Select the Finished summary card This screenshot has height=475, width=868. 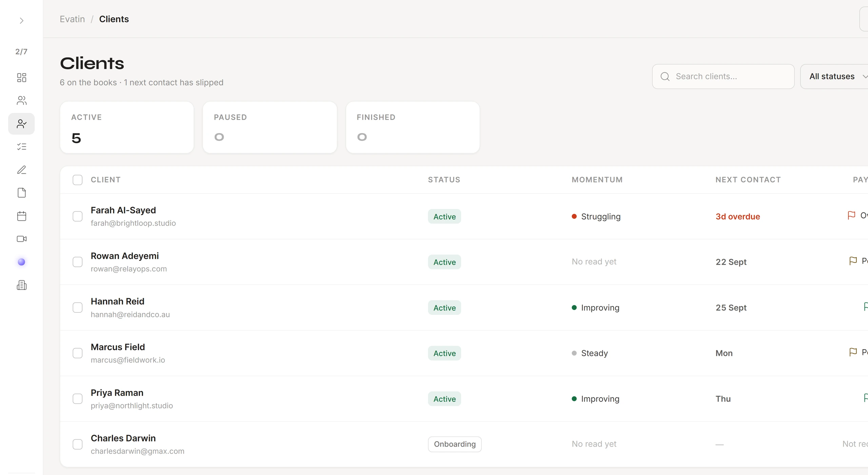tap(413, 127)
